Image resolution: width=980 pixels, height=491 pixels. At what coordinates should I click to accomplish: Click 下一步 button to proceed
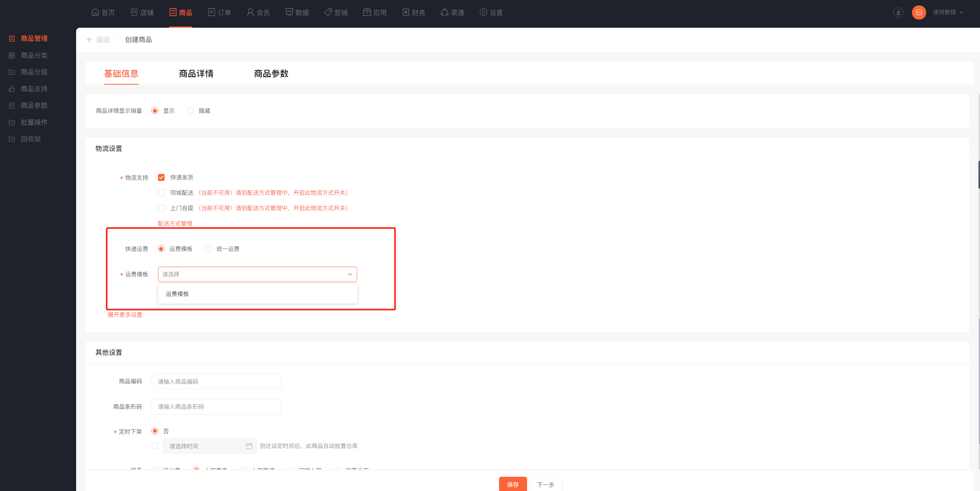click(545, 483)
